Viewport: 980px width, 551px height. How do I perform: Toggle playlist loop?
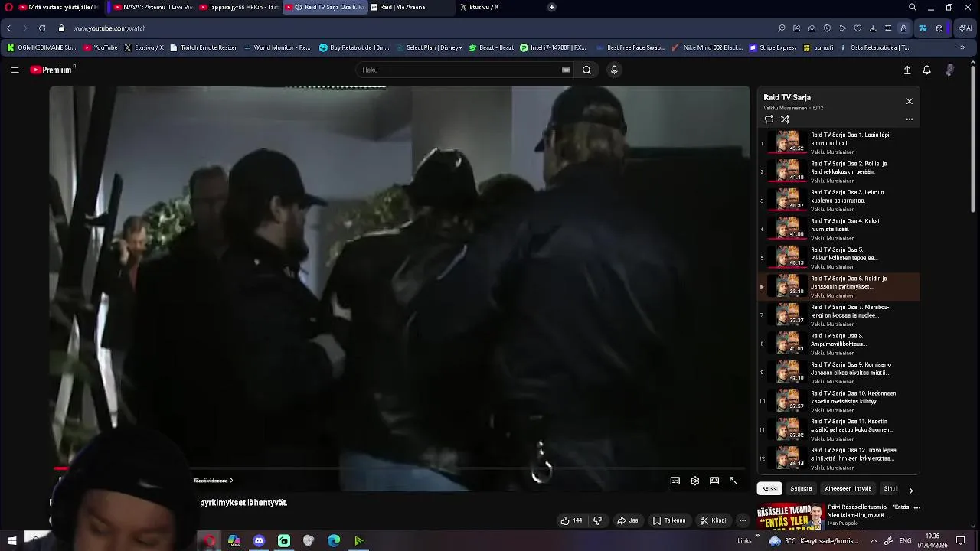point(769,119)
